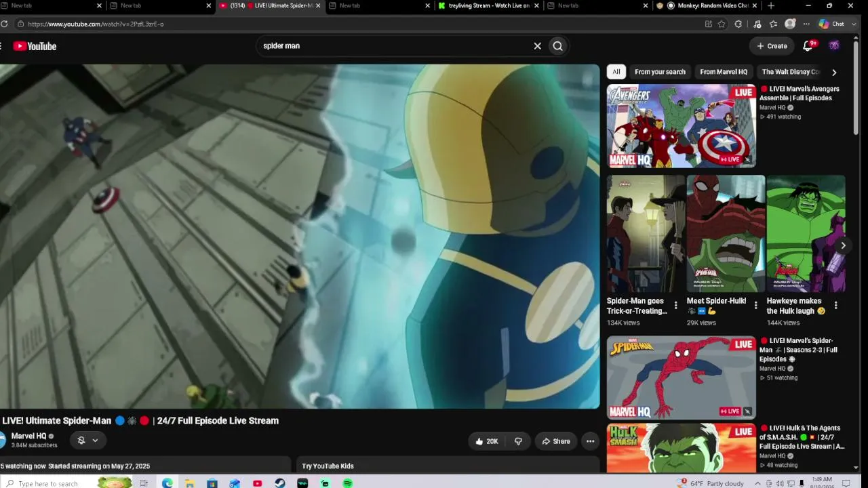Open options for 'Hawkeye makes the Hulk laugh'
The width and height of the screenshot is (868, 488).
click(x=835, y=306)
